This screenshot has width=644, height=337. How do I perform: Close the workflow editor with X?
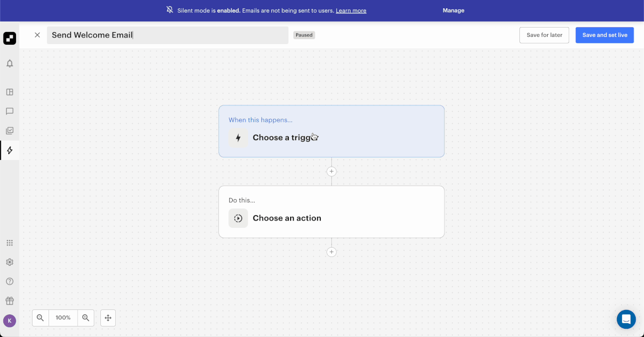click(37, 35)
